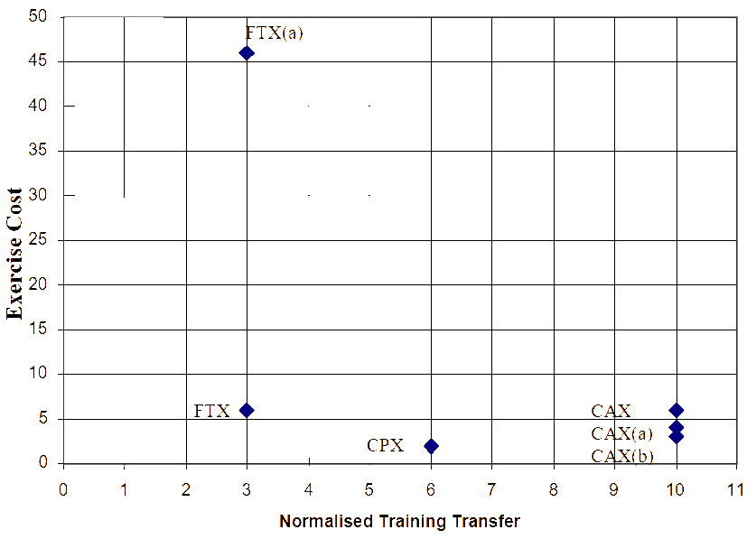Viewport: 756px width, 539px height.
Task: Click the 50 label atop the y-axis
Action: click(x=38, y=16)
